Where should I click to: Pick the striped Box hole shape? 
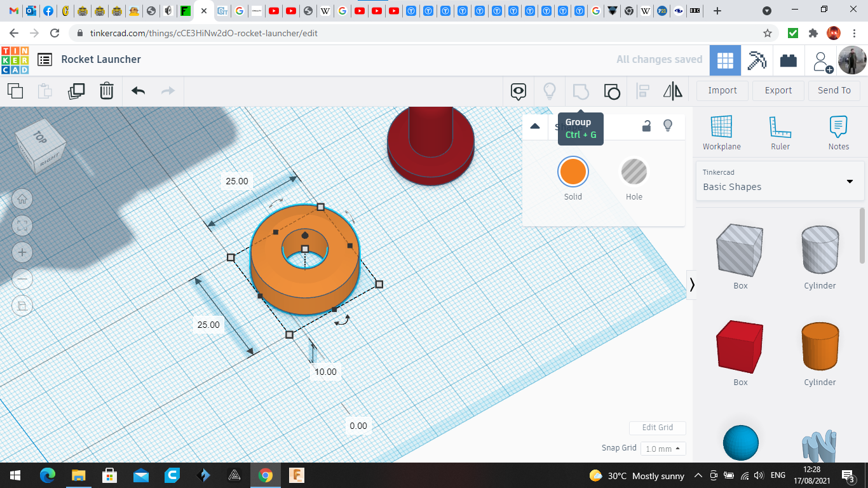click(x=740, y=250)
